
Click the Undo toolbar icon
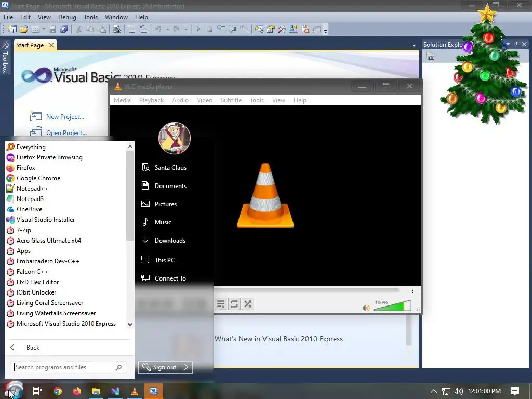pyautogui.click(x=158, y=30)
